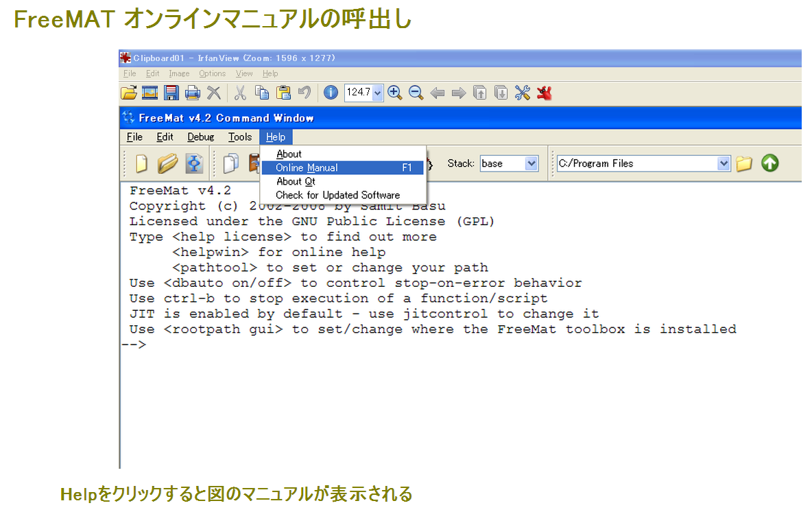The width and height of the screenshot is (812, 512).
Task: Click the IrfanView Copy icon
Action: (x=262, y=93)
